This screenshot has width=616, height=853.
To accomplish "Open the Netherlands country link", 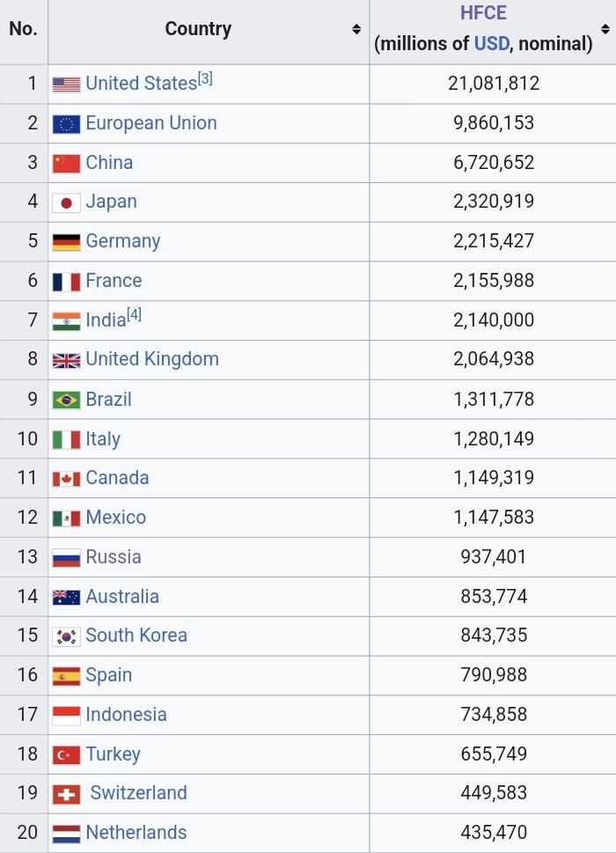I will coord(136,833).
